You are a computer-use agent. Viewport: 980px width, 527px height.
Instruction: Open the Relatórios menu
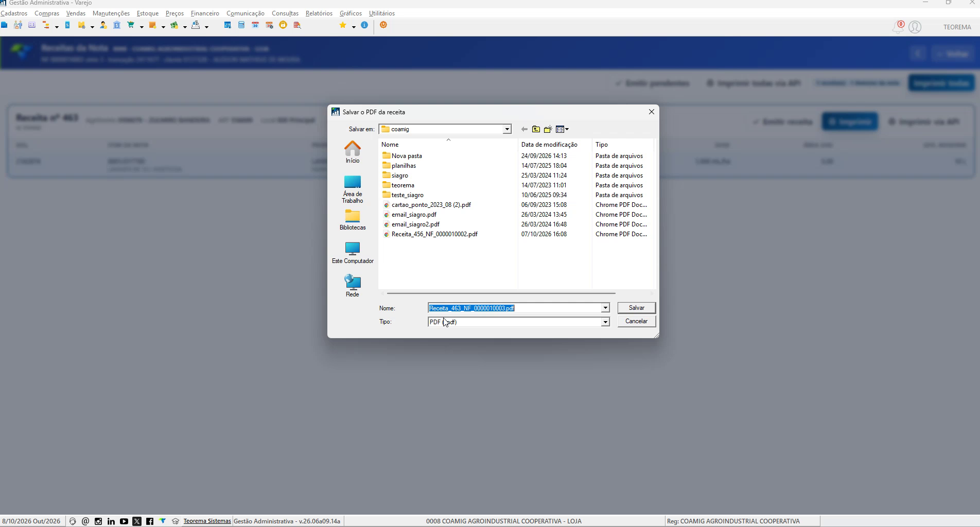(319, 13)
